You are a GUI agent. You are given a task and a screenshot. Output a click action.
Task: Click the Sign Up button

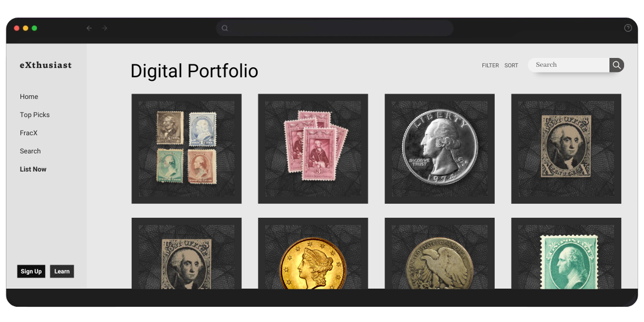(31, 271)
